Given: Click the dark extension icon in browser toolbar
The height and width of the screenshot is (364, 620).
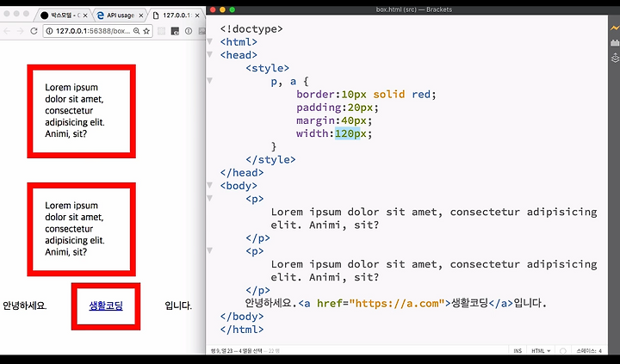Looking at the screenshot, I should (175, 31).
